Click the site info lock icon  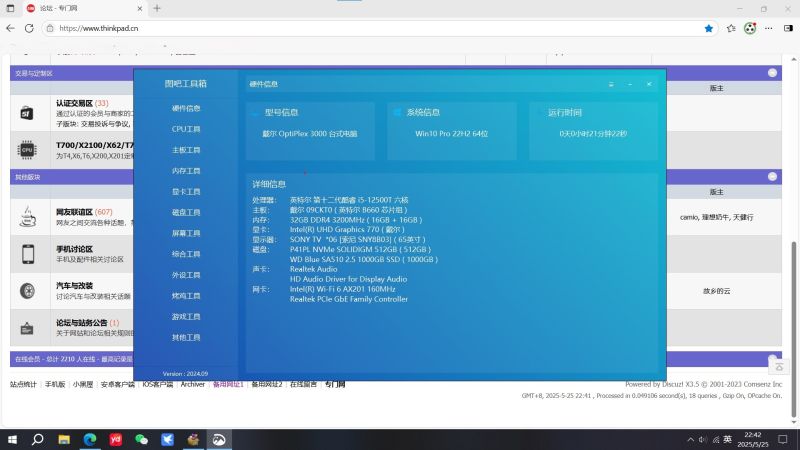(x=50, y=29)
